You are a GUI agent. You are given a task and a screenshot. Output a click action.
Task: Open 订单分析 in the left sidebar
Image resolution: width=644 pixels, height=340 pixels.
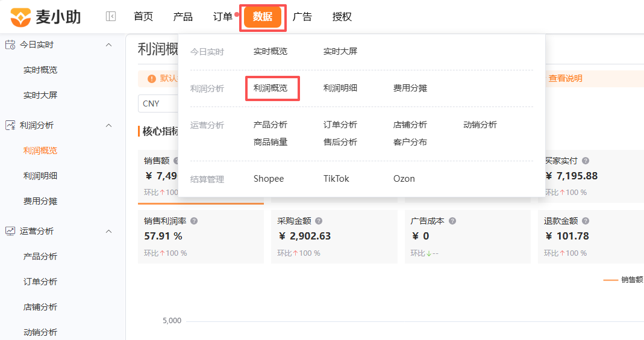[x=40, y=282]
